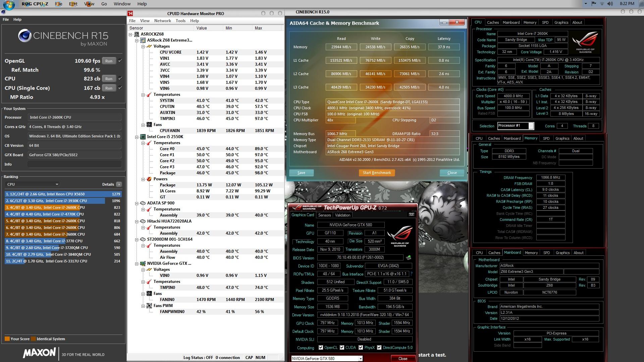
Task: Click the Bus Interface question mark icon
Action: point(412,274)
